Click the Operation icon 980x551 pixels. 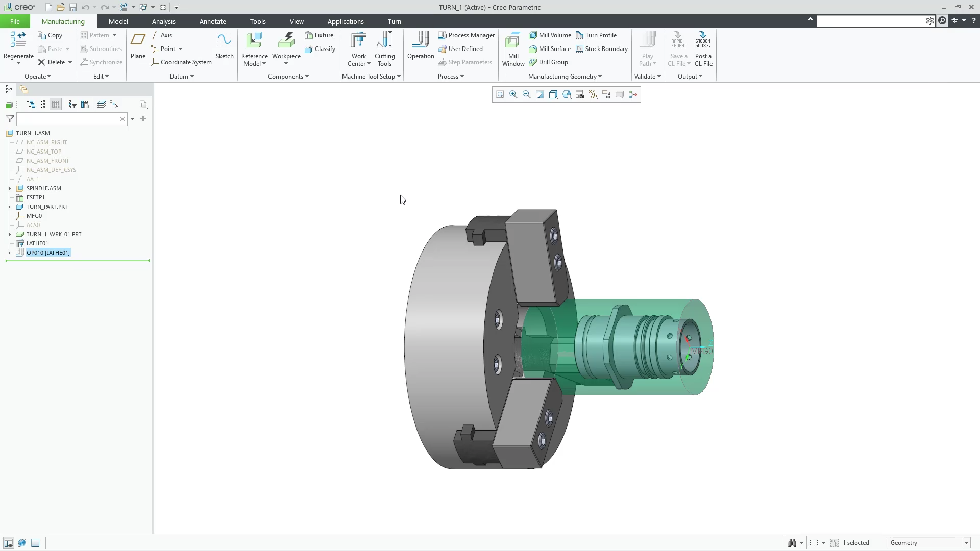[421, 40]
